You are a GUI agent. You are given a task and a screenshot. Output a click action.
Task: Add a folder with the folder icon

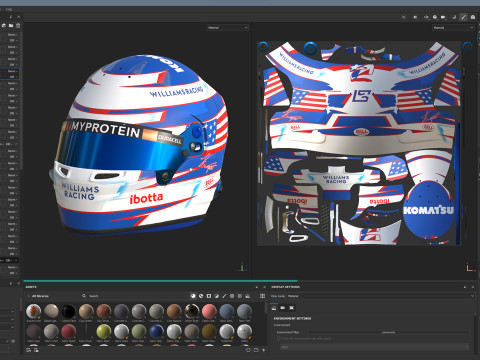11,25
